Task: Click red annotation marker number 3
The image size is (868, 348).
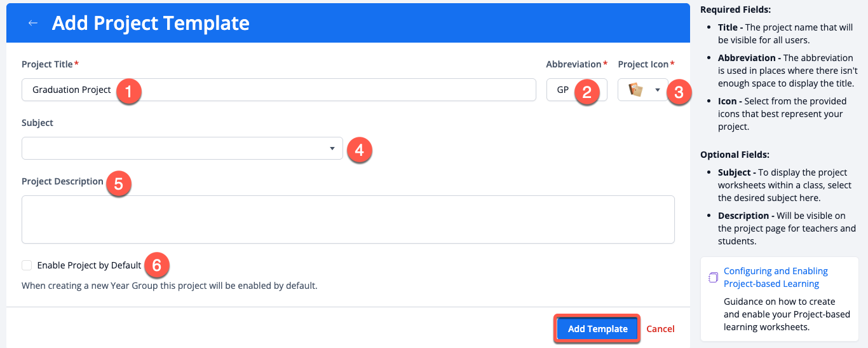Action: [x=679, y=93]
